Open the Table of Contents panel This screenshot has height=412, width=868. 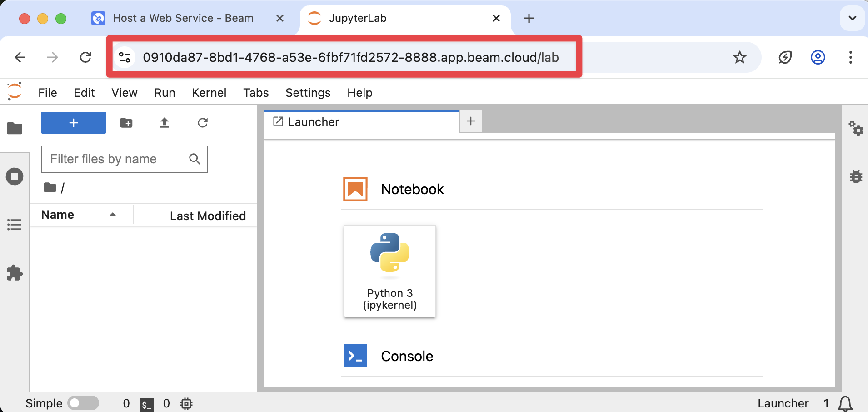coord(15,225)
